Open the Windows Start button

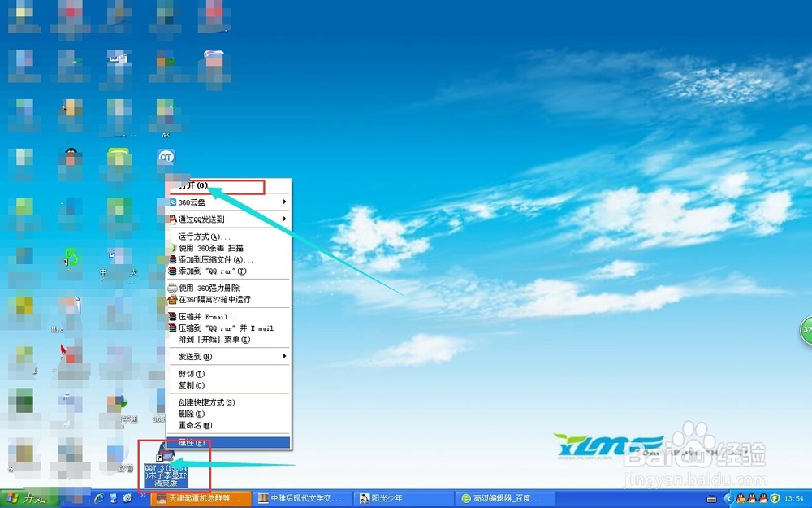click(29, 498)
